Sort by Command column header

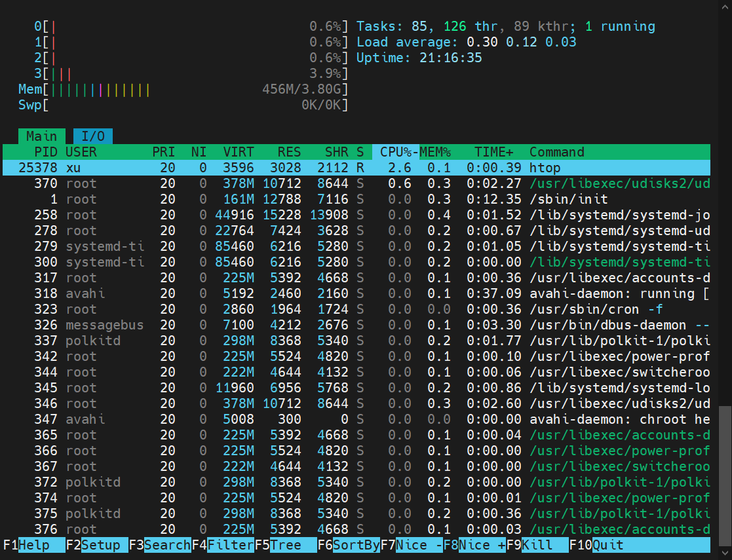pos(557,152)
